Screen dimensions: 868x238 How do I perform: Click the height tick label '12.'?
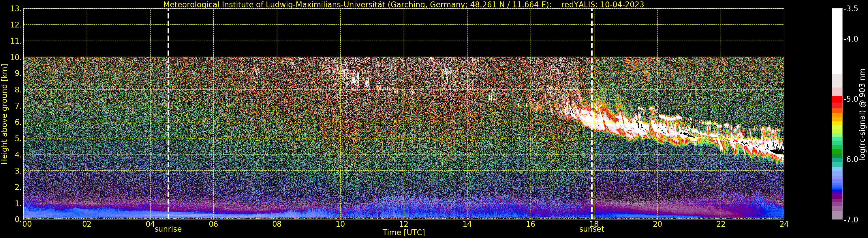pos(16,25)
